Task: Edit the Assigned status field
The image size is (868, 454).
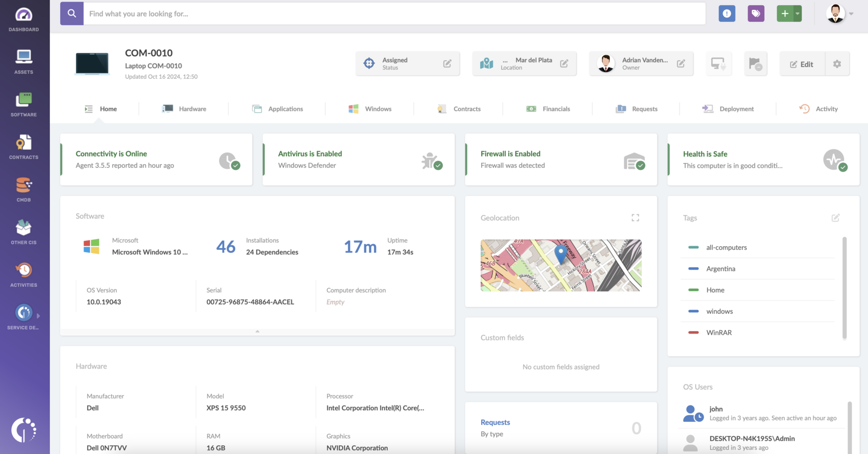Action: (447, 63)
